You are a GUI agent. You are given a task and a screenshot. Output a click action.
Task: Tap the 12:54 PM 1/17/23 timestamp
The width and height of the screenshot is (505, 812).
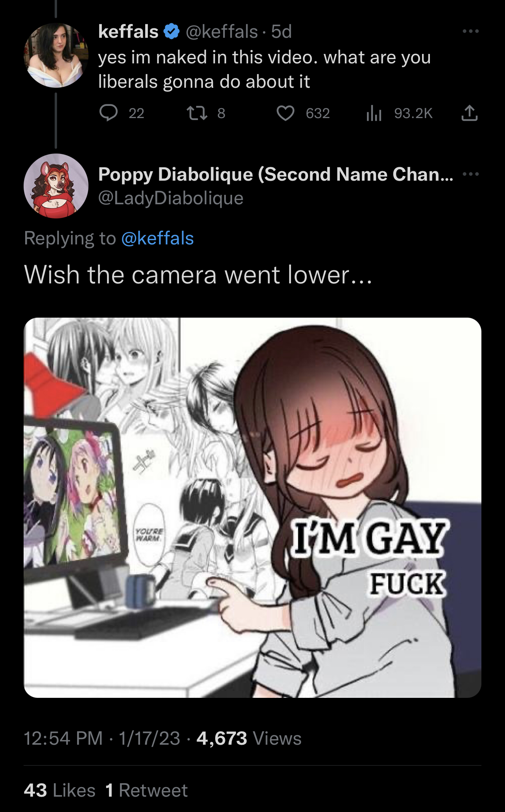tap(102, 738)
